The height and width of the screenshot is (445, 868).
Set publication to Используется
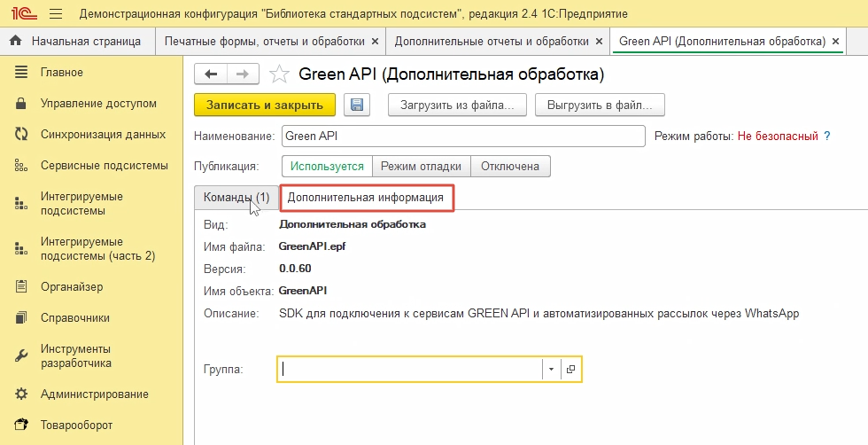tap(327, 166)
